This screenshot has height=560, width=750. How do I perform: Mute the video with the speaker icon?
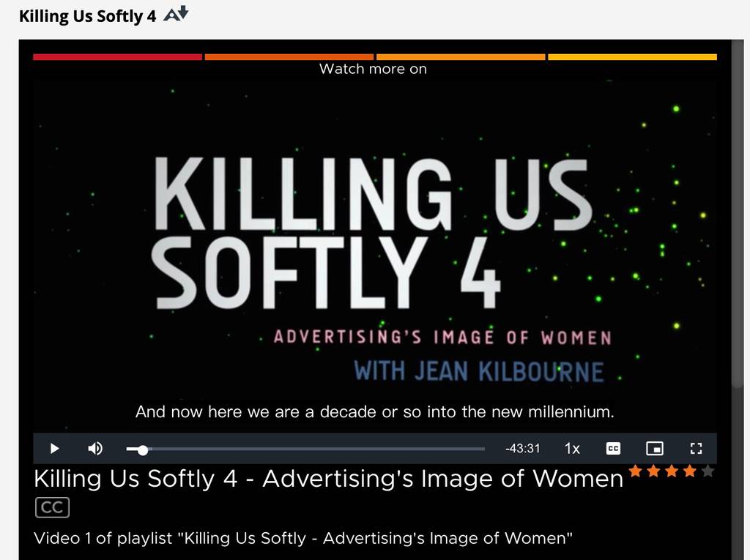click(x=94, y=449)
